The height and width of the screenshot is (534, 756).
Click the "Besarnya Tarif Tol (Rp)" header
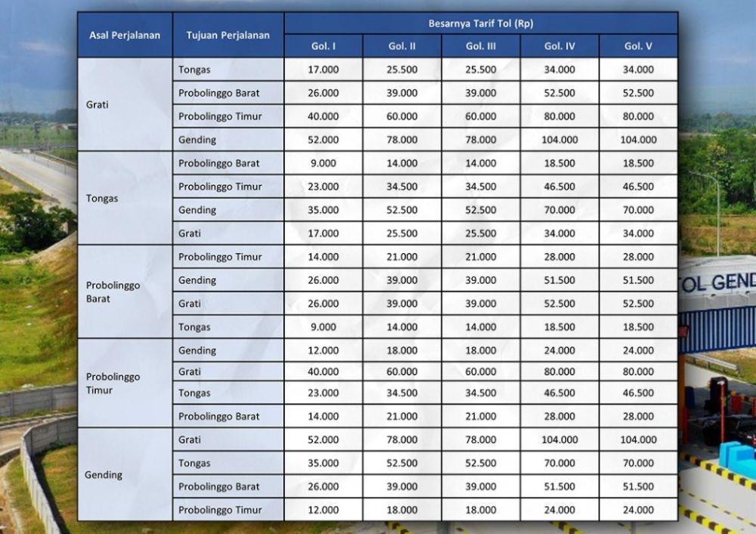(x=481, y=23)
